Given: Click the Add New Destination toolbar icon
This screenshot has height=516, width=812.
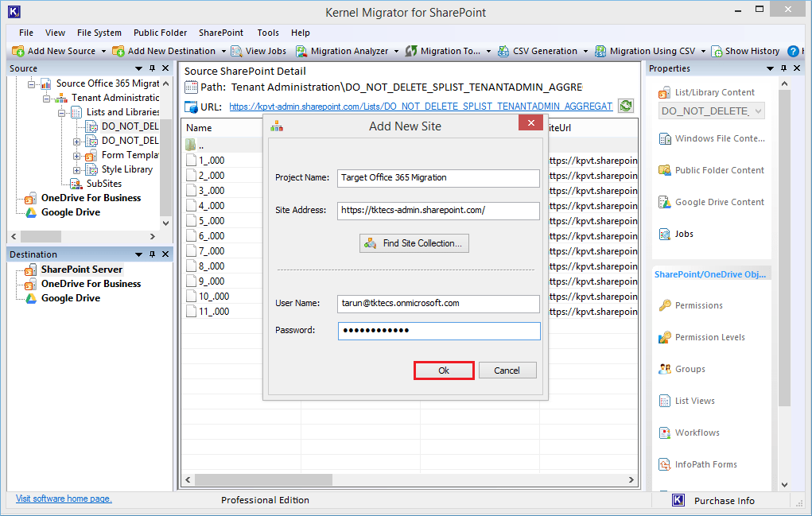Looking at the screenshot, I should pyautogui.click(x=118, y=51).
